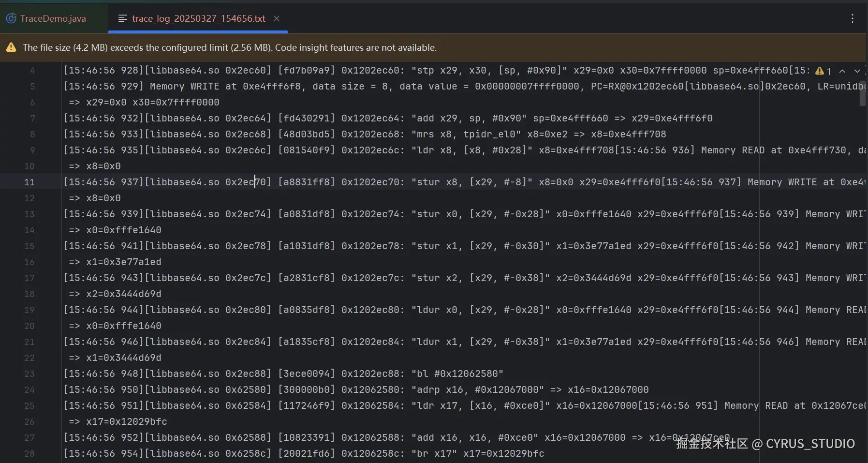This screenshot has width=868, height=463.
Task: Jump to previous highlighted problem arrow
Action: tap(842, 71)
